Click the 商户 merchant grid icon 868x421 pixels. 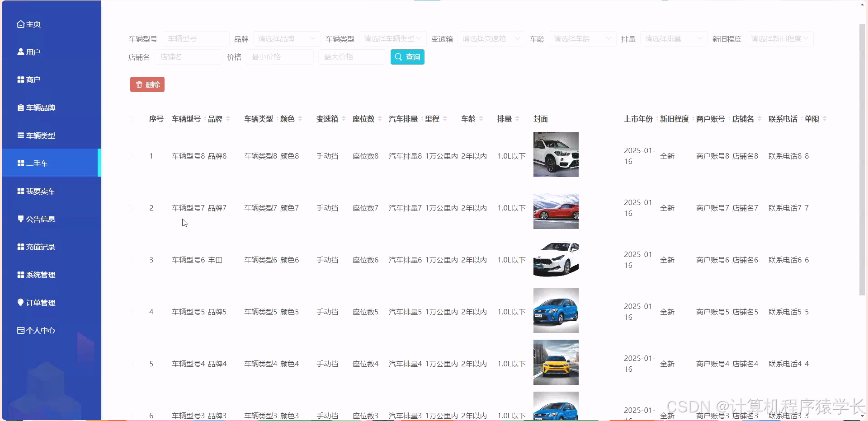coord(20,80)
